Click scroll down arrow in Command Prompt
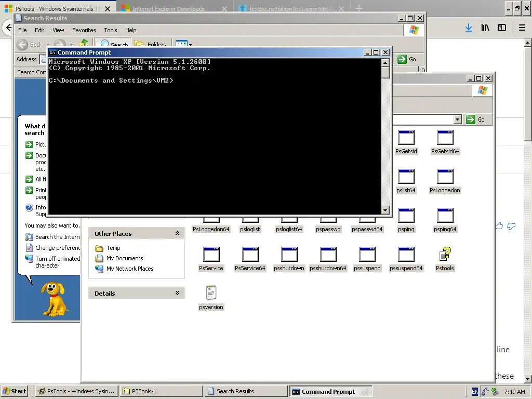Viewport: 532px width, 399px height. [385, 210]
